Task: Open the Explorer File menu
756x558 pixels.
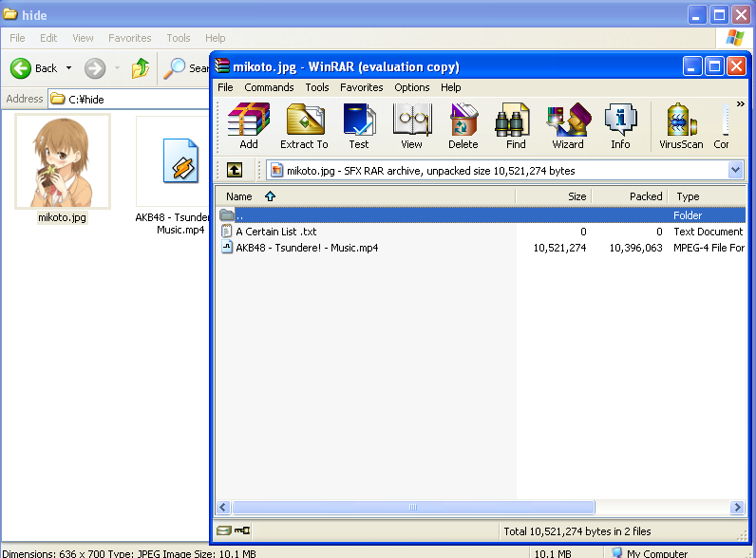Action: coord(17,38)
